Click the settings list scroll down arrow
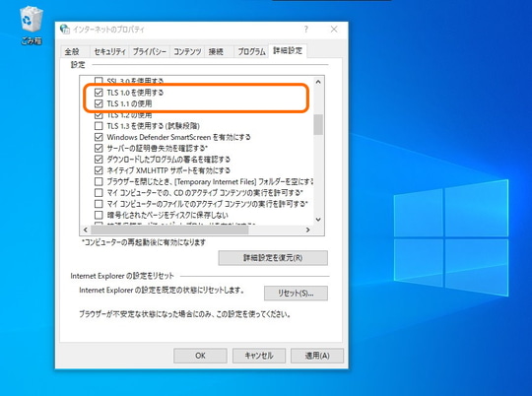532x396 pixels. [318, 220]
